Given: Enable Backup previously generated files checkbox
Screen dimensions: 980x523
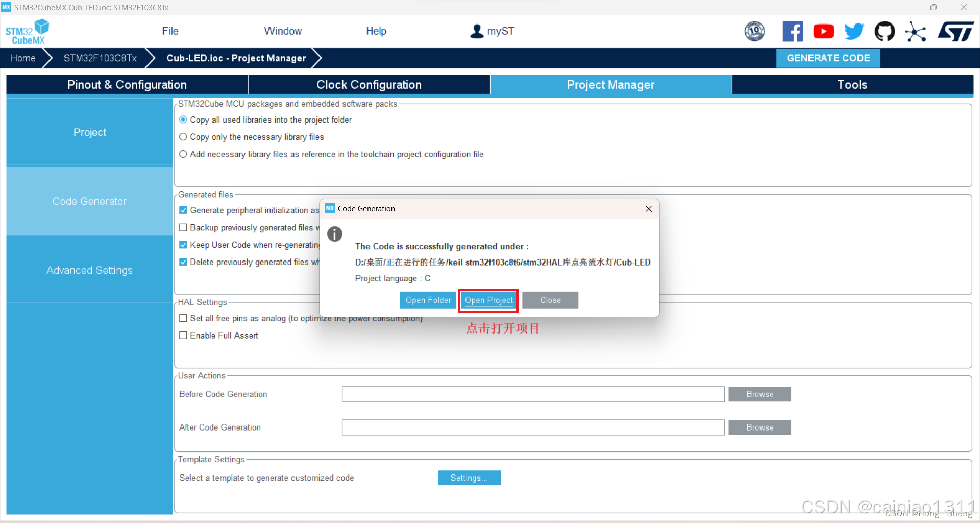Looking at the screenshot, I should [183, 227].
